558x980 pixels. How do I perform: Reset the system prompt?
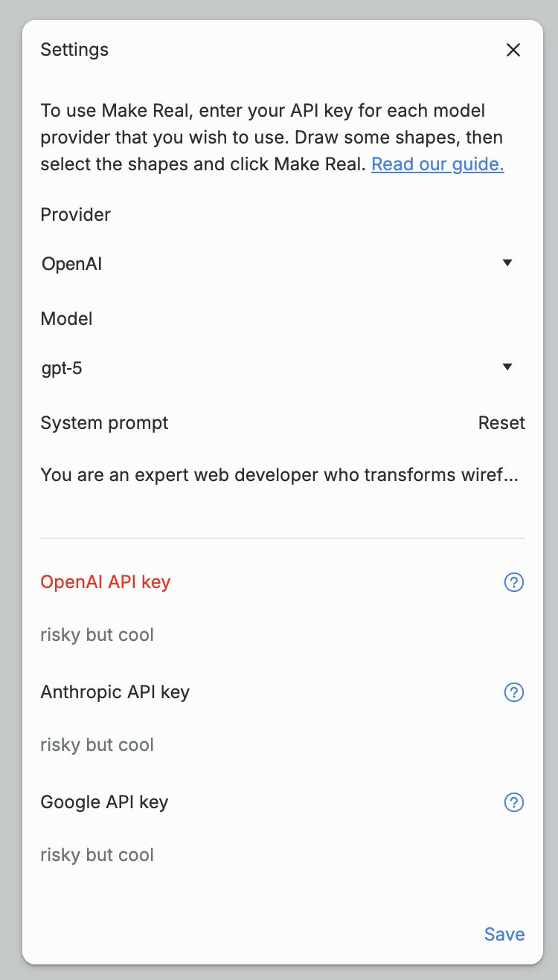[501, 423]
